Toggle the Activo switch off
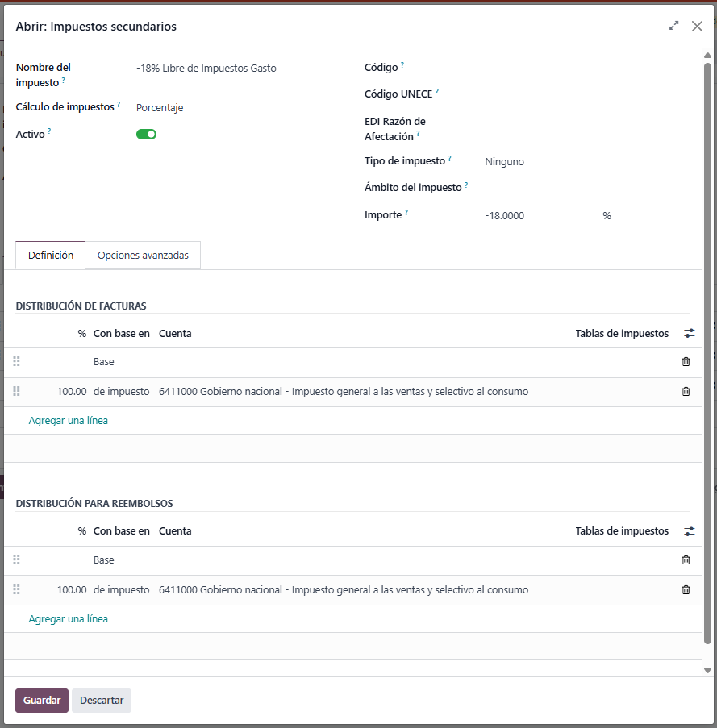Viewport: 717px width, 728px height. click(x=146, y=135)
